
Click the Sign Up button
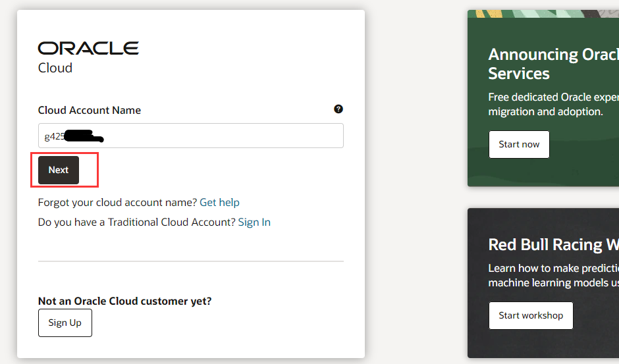point(65,323)
